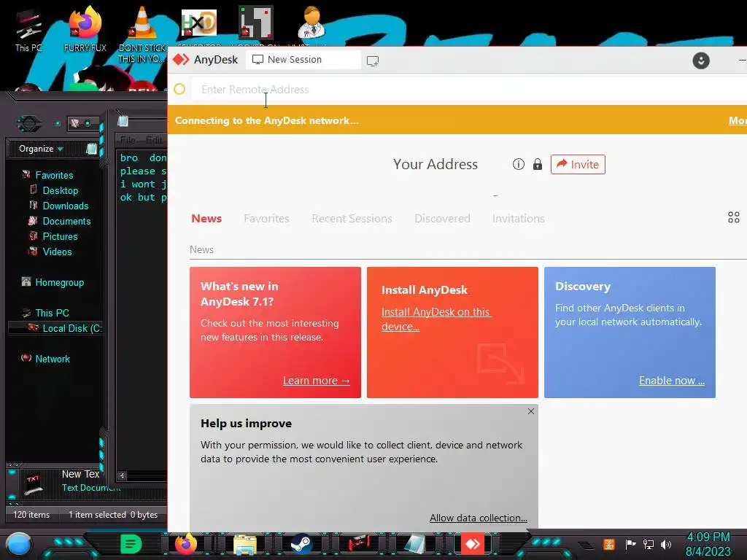Click the Start orb button
The image size is (747, 560).
(x=18, y=544)
